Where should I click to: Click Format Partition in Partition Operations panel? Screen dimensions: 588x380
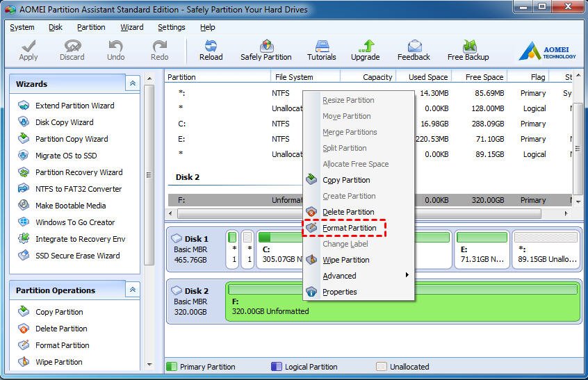click(63, 345)
